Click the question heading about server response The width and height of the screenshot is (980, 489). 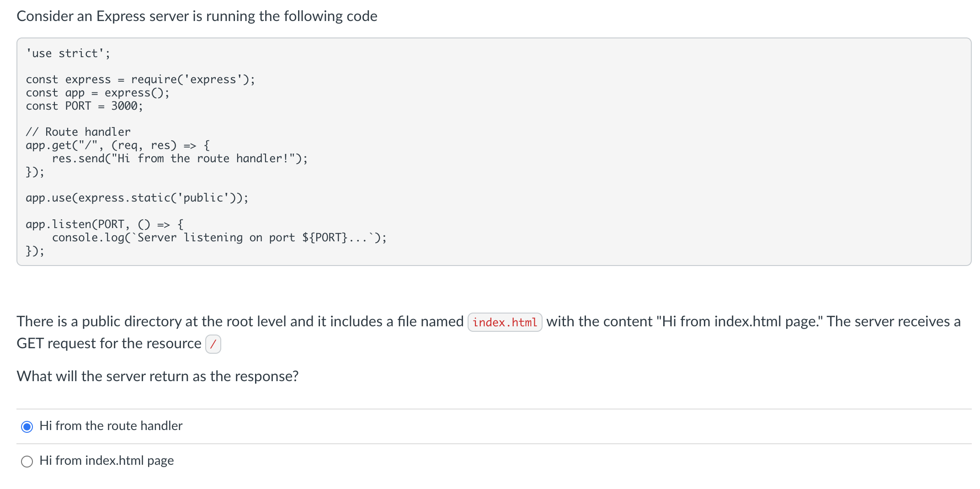(x=157, y=376)
